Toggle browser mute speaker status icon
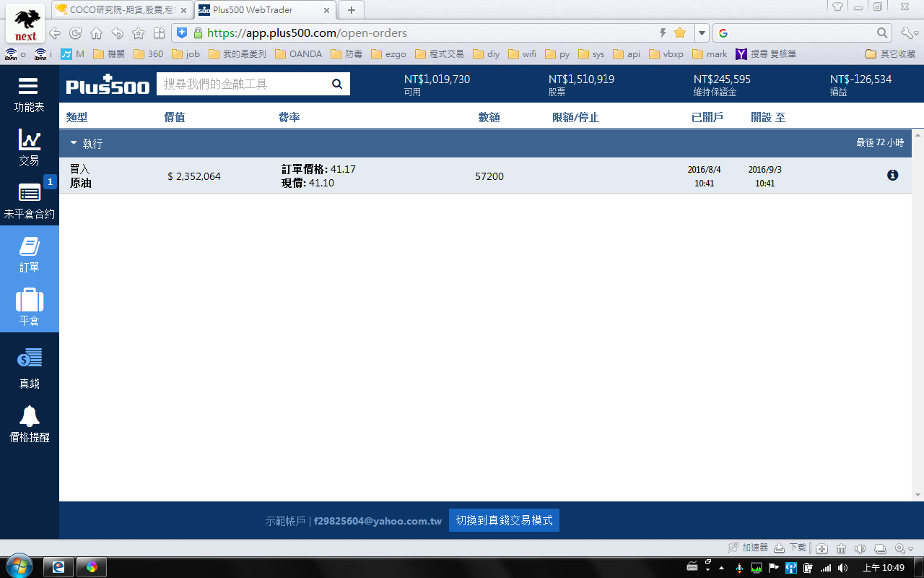Screen dimensions: 924x578 pos(860,548)
